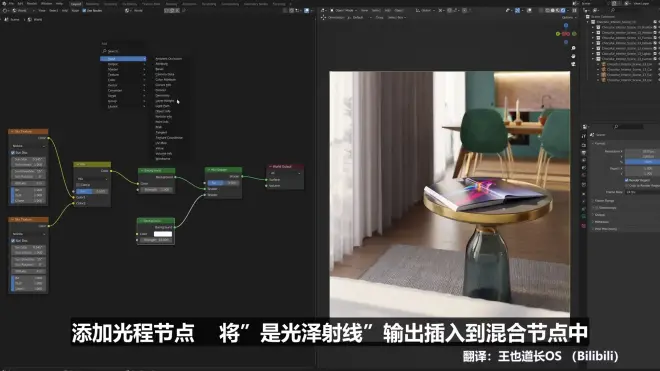Adjust the Mix node Fac slider

click(x=92, y=191)
